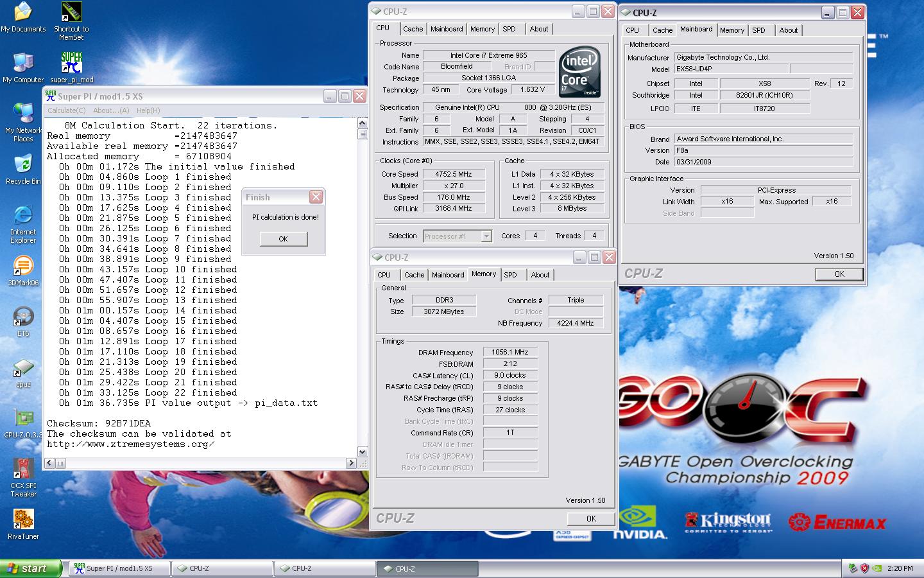Open the About...(A) menu in Super PI

point(111,110)
